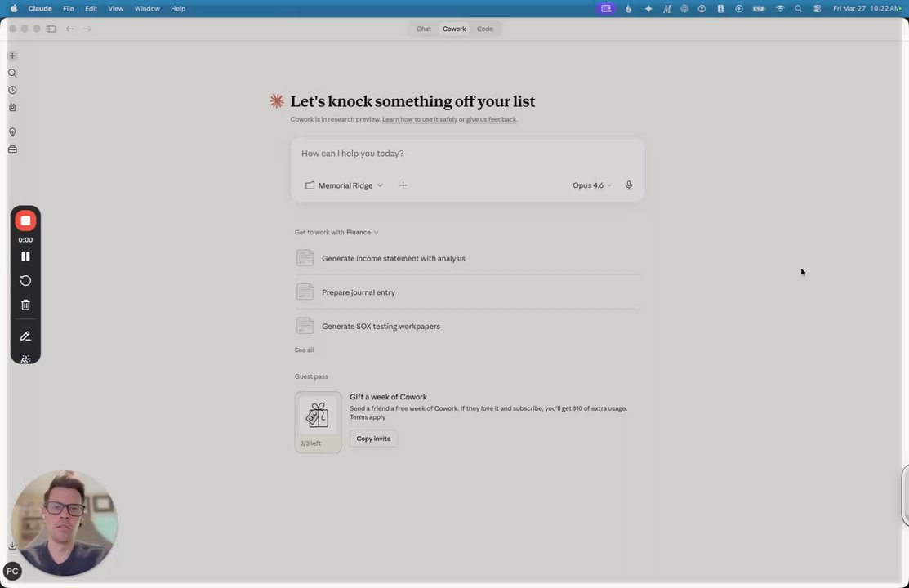Viewport: 909px width, 588px height.
Task: Expand the Finance category dropdown
Action: click(x=363, y=232)
